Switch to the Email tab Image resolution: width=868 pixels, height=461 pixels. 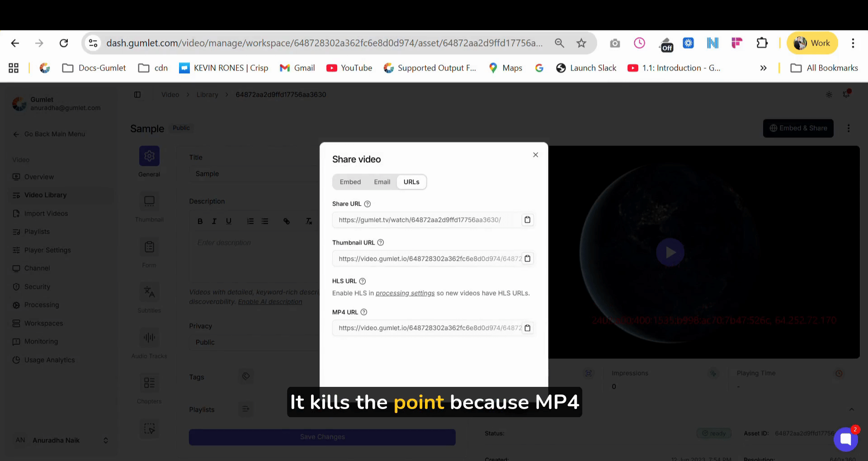(382, 182)
